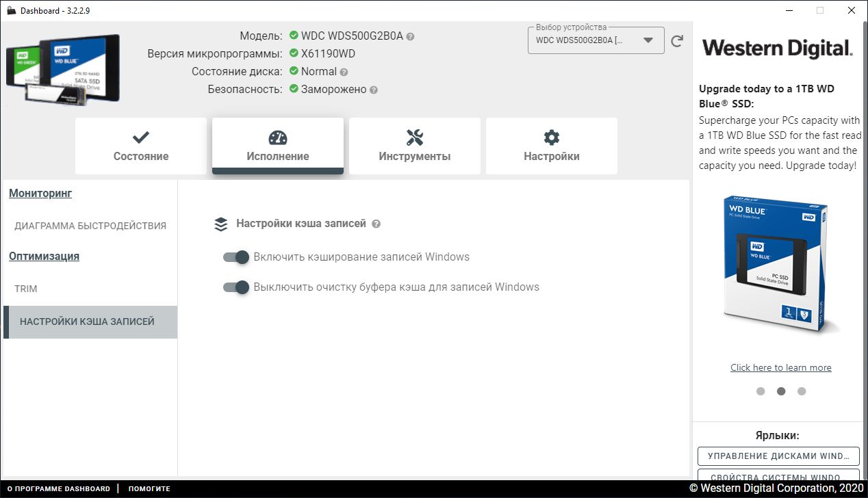868x498 pixels.
Task: Toggle Выключить очистку буфера кэша switch
Action: pos(235,287)
